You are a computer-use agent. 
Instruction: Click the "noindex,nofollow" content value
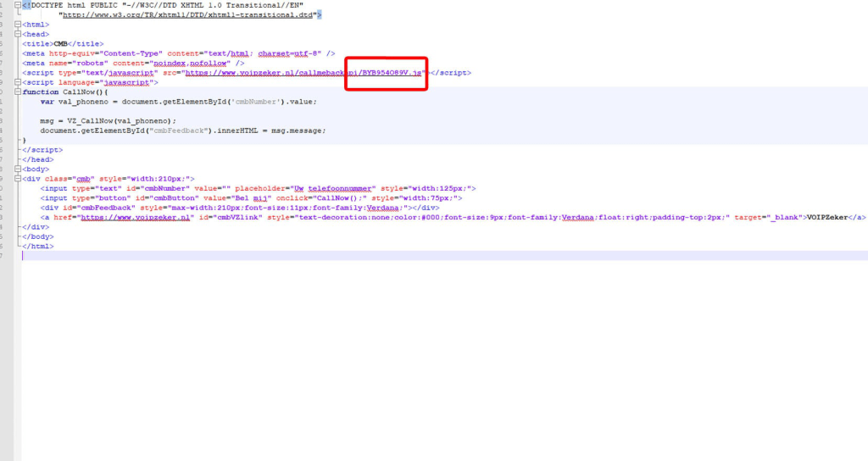tap(190, 63)
